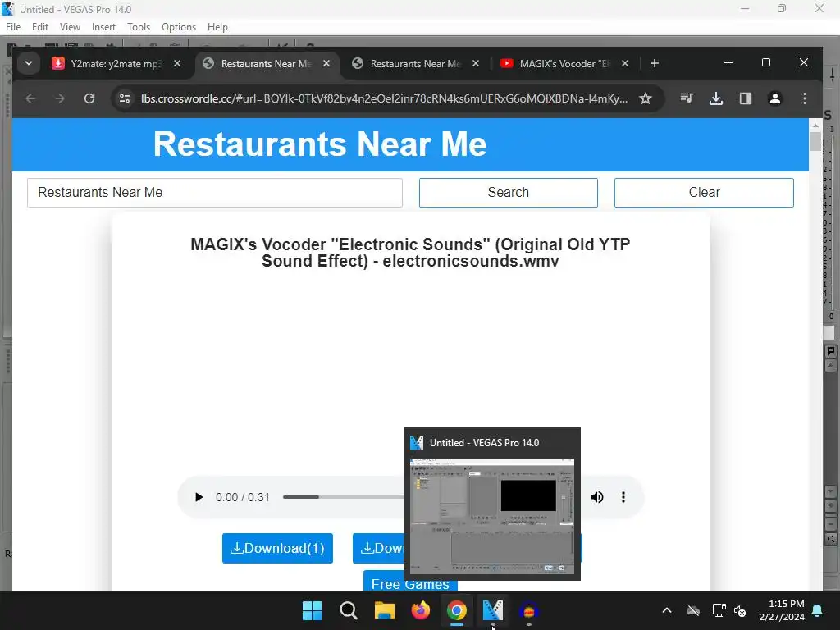Open the notifications bell icon
This screenshot has height=630, width=840.
[818, 610]
